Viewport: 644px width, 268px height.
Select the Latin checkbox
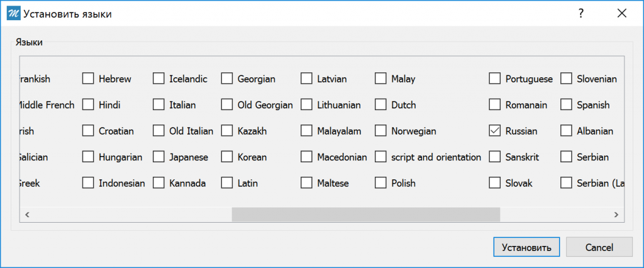[x=227, y=183]
